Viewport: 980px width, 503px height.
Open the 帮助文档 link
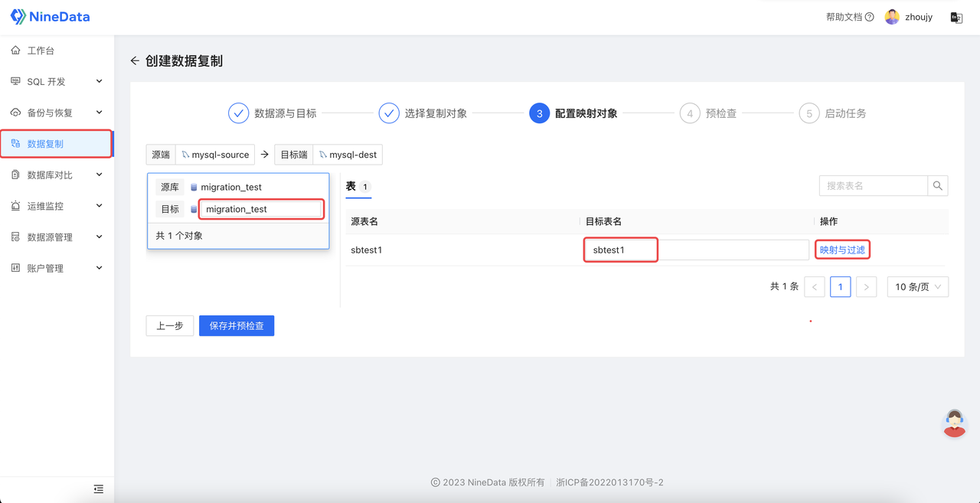844,17
